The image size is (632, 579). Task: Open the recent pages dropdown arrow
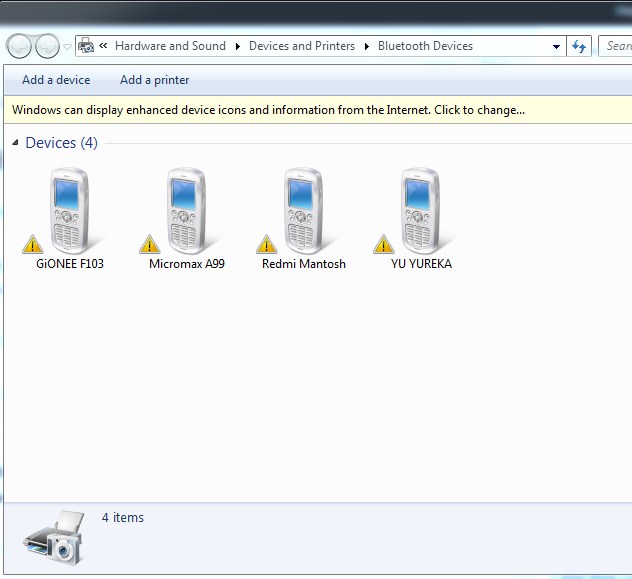(68, 47)
